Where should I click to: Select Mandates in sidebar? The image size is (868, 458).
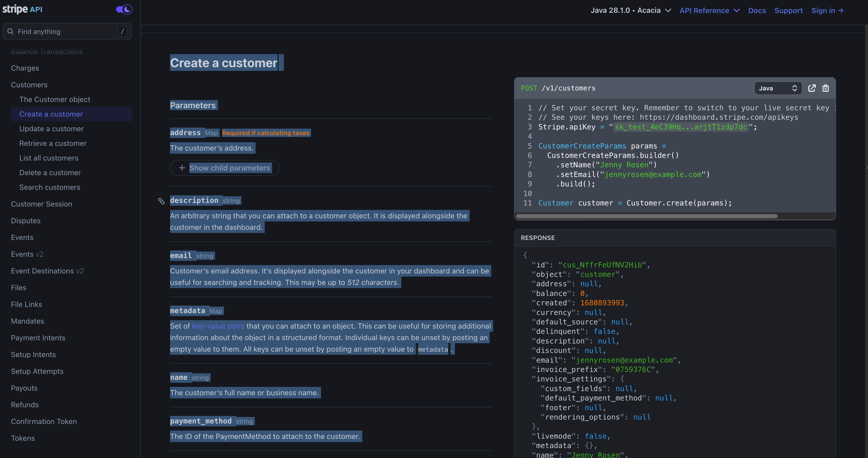(27, 321)
